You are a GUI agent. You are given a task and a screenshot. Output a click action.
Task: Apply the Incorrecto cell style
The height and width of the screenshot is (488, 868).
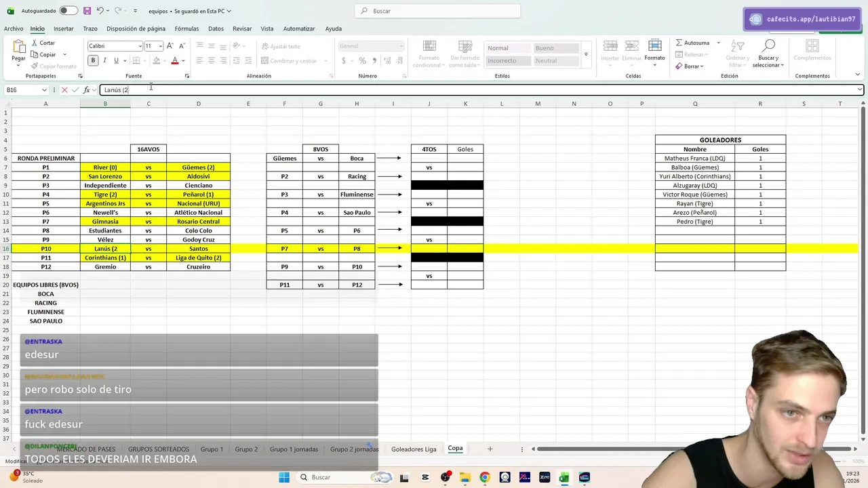(x=508, y=60)
